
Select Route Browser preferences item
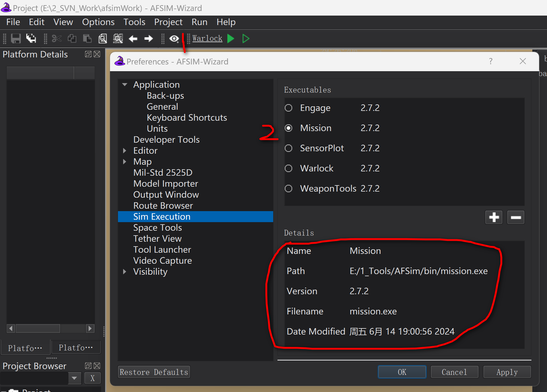click(x=163, y=206)
